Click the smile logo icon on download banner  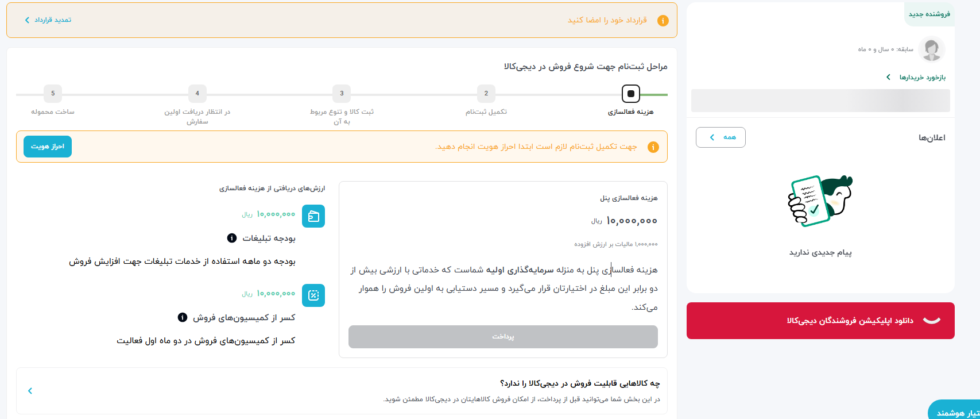[932, 321]
